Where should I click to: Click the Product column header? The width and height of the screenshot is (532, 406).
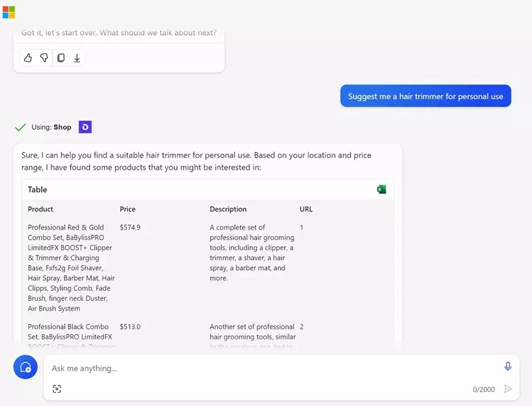tap(41, 209)
